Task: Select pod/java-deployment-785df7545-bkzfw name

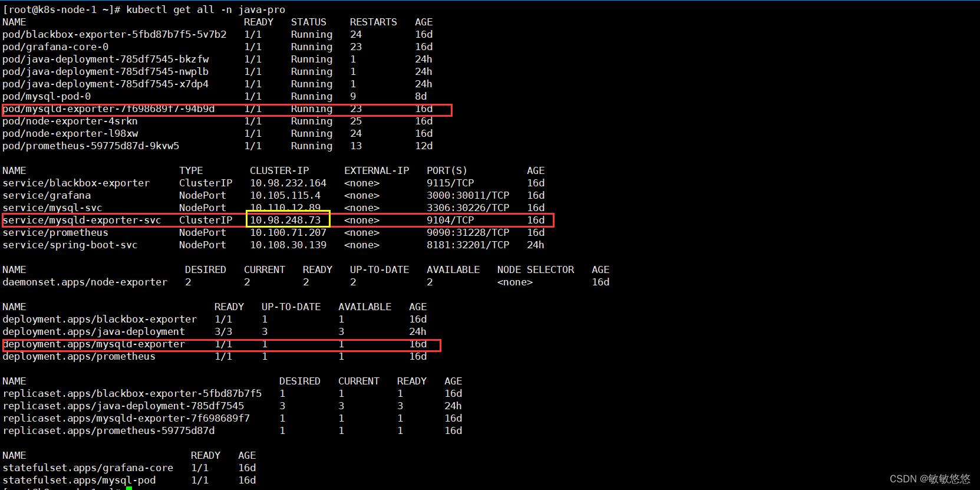Action: pos(105,59)
